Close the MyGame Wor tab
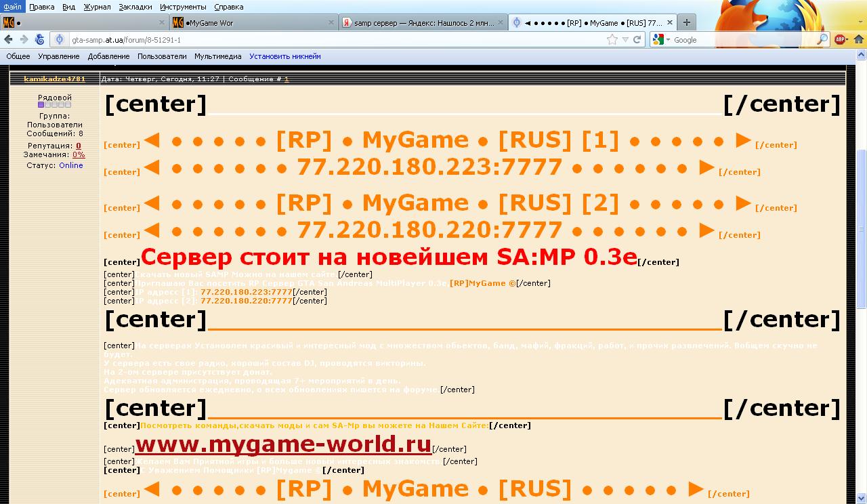Image resolution: width=867 pixels, height=504 pixels. click(x=331, y=22)
